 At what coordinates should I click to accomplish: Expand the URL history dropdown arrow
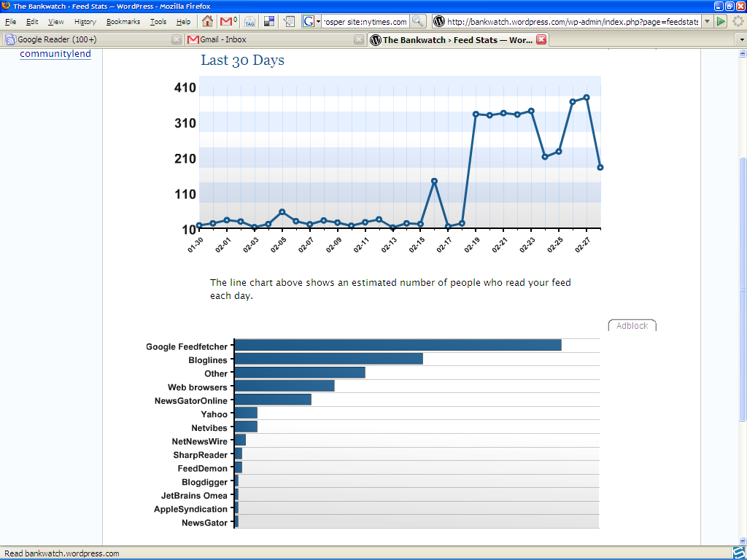(707, 21)
